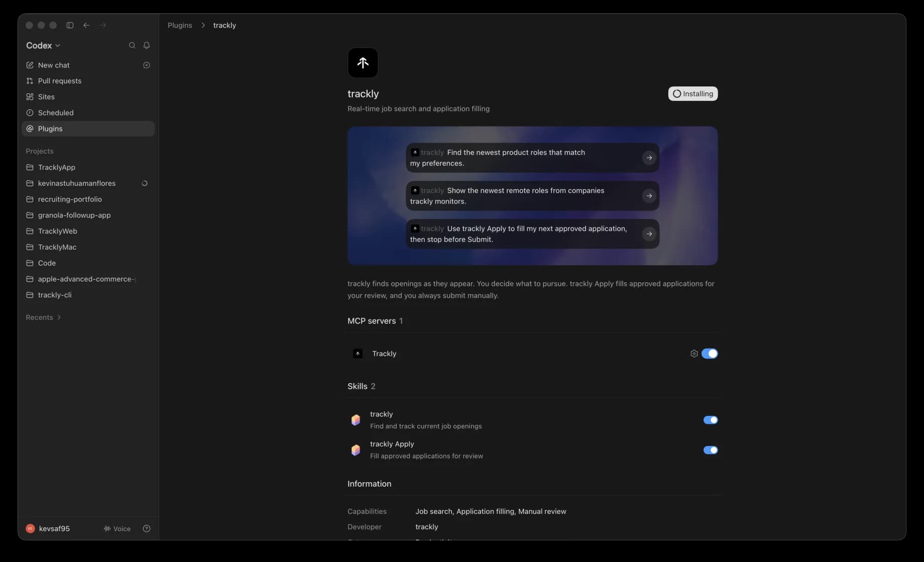The image size is (924, 562).
Task: Turn off the trackly Apply skill toggle
Action: [711, 450]
